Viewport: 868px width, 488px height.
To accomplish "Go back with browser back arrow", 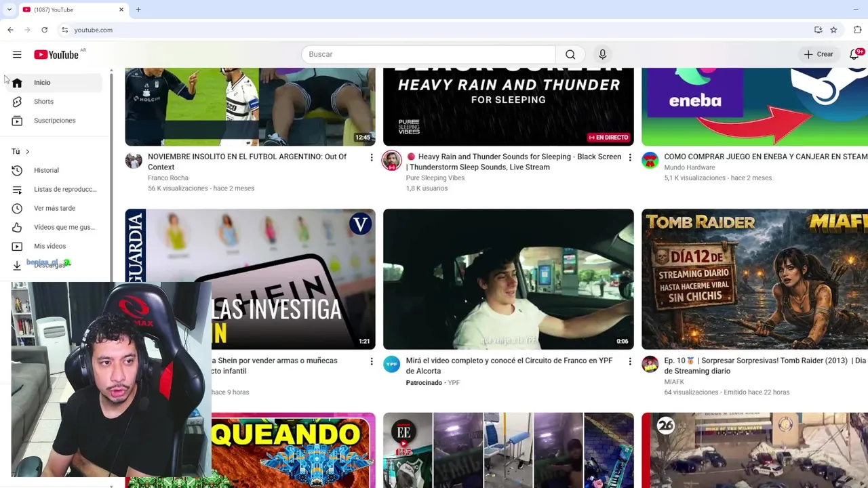I will click(x=10, y=30).
